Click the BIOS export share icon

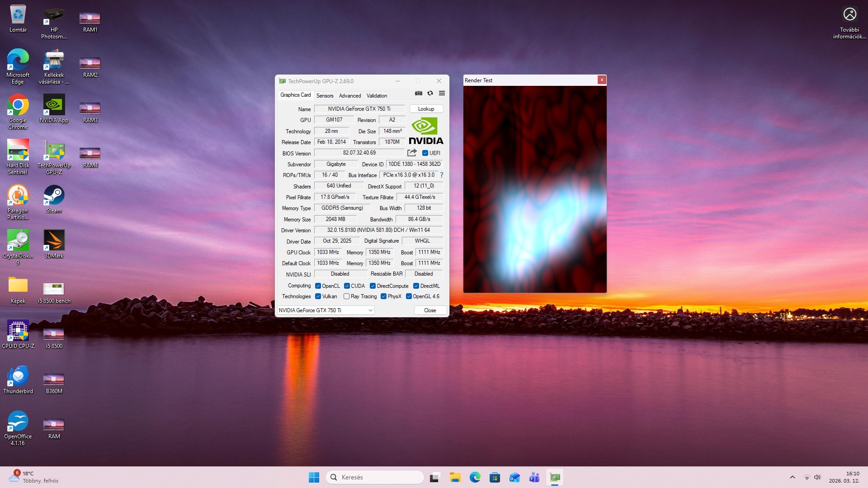pyautogui.click(x=412, y=153)
